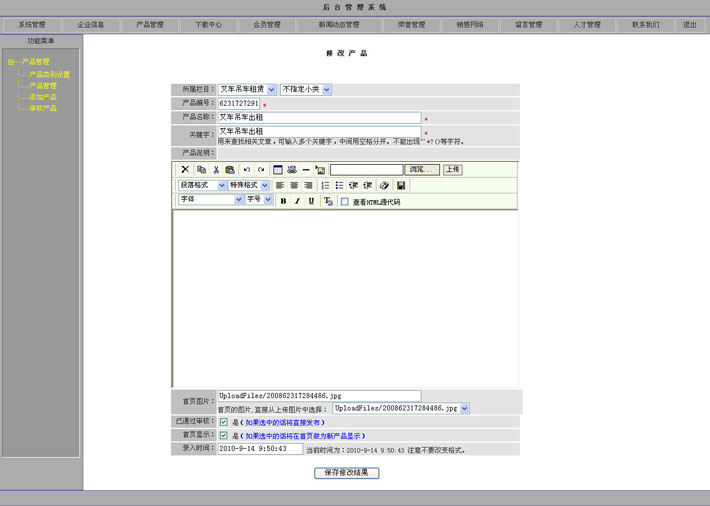The height and width of the screenshot is (506, 710).
Task: Click the Bold formatting icon
Action: tap(283, 201)
